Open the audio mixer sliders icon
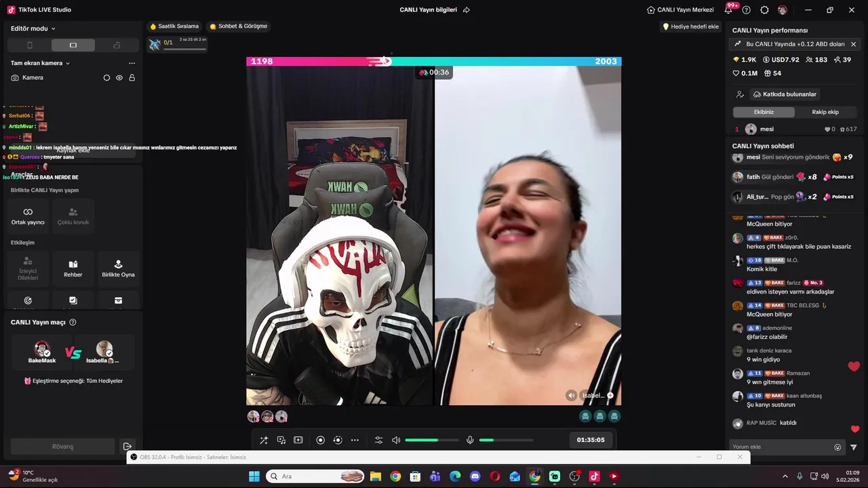 pyautogui.click(x=379, y=440)
